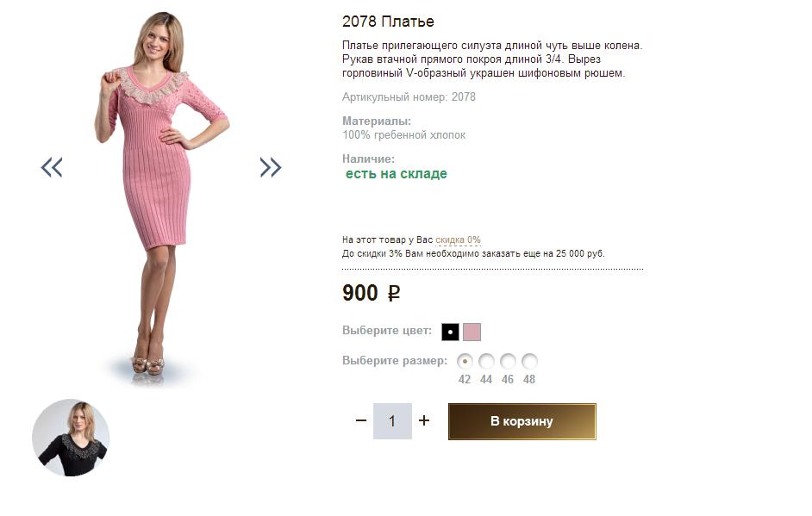Show the previous product photo
The image size is (812, 516).
[52, 167]
